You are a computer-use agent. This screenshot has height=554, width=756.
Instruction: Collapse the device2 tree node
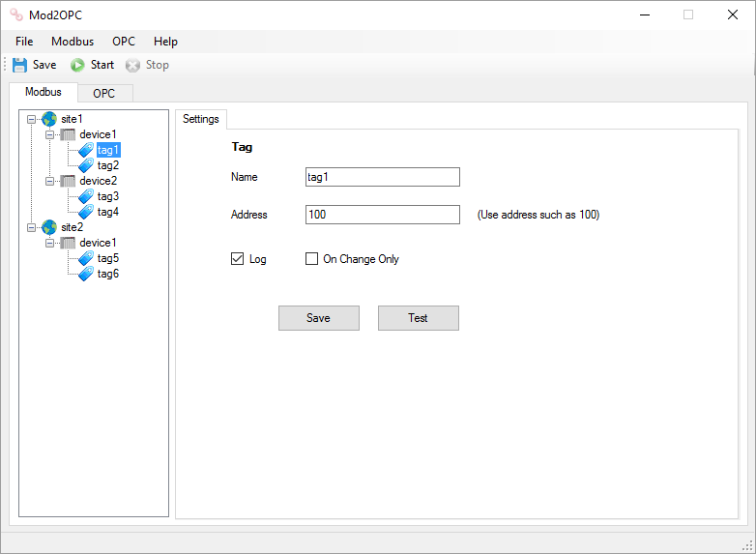(x=49, y=181)
